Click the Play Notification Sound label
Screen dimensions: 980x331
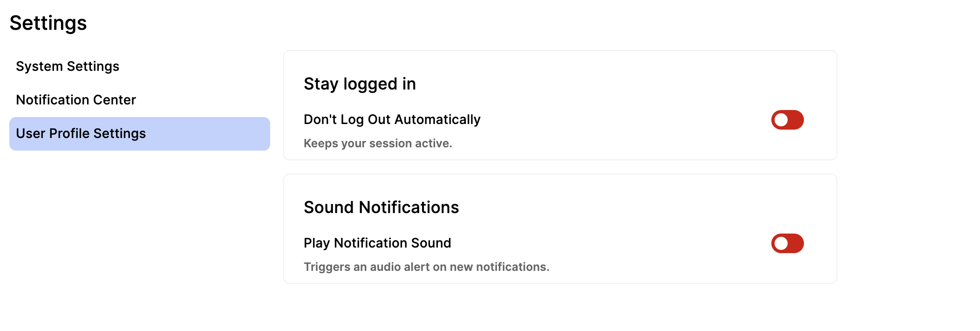(x=377, y=243)
